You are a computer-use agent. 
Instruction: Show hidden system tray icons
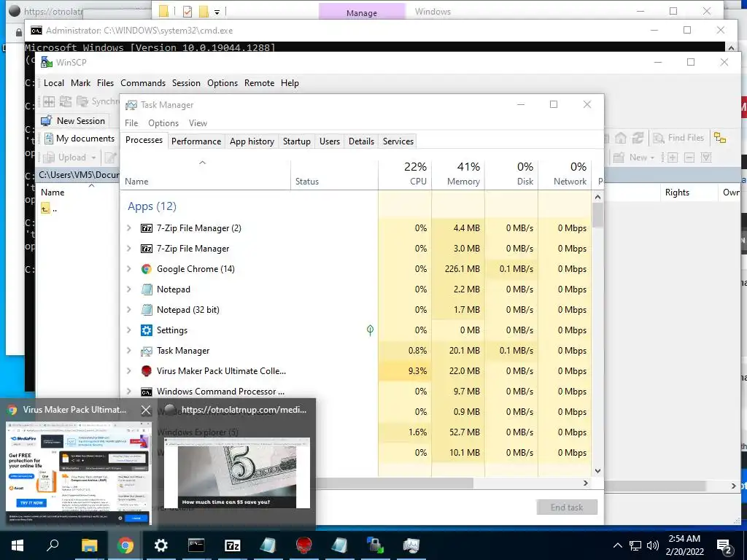point(617,545)
